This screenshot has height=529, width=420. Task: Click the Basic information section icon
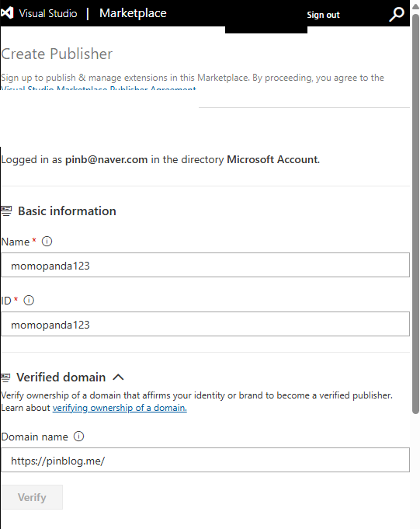click(x=6, y=211)
